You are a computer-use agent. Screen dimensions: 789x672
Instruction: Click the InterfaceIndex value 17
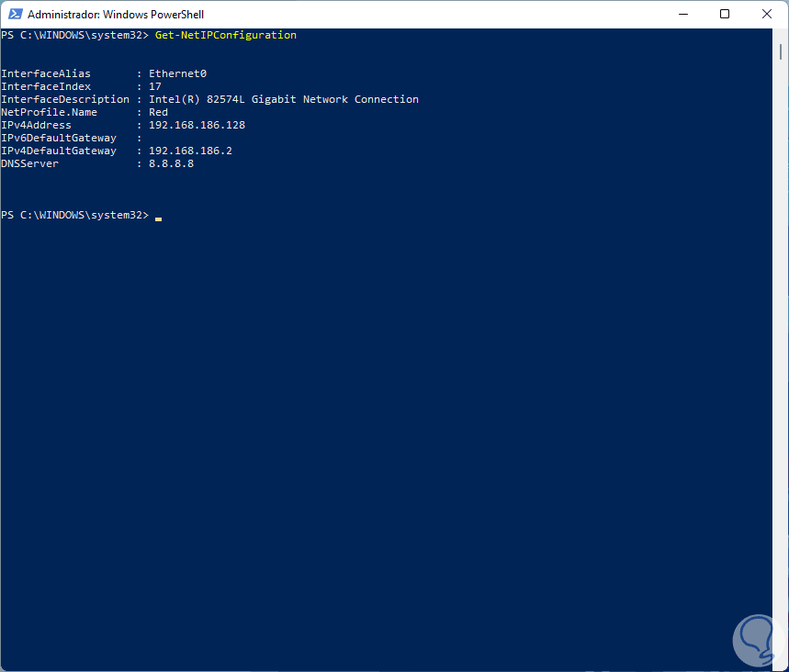[155, 86]
